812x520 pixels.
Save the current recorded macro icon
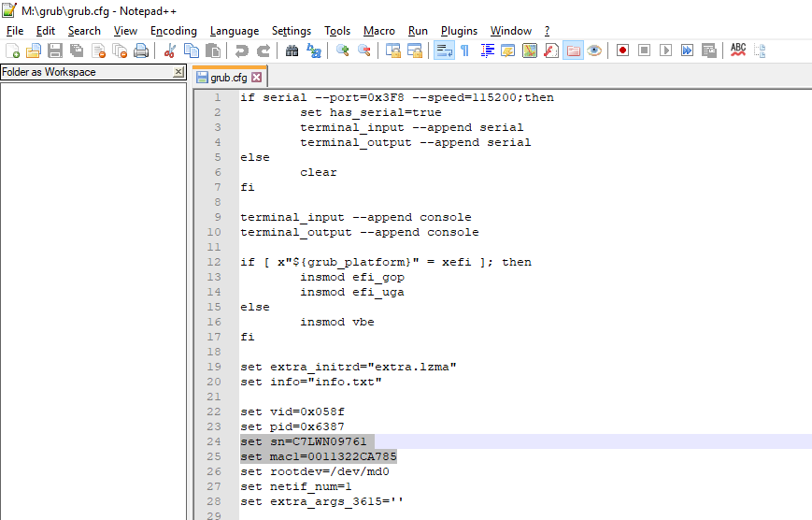pos(708,51)
